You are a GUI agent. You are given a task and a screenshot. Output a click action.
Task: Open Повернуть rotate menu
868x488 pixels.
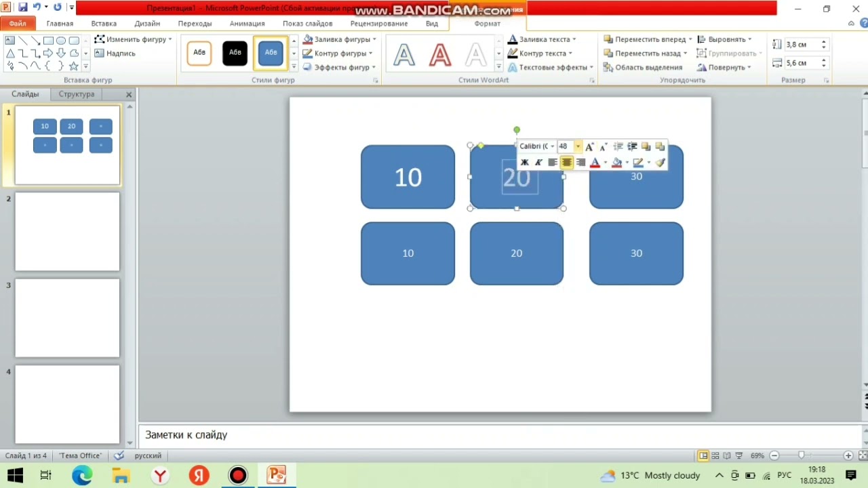point(724,67)
